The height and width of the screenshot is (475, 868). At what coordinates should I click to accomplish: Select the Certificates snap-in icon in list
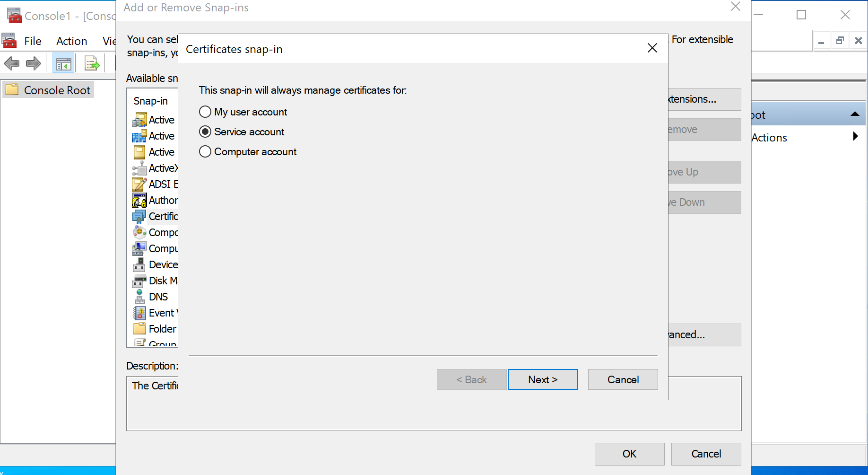click(x=139, y=217)
